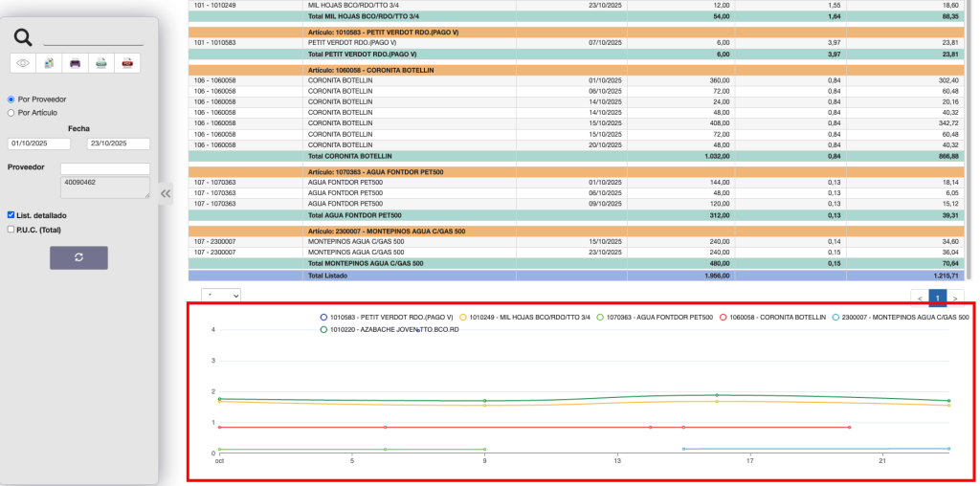Viewport: 980px width, 486px height.
Task: Click the Proveedor text input field
Action: pyautogui.click(x=105, y=169)
